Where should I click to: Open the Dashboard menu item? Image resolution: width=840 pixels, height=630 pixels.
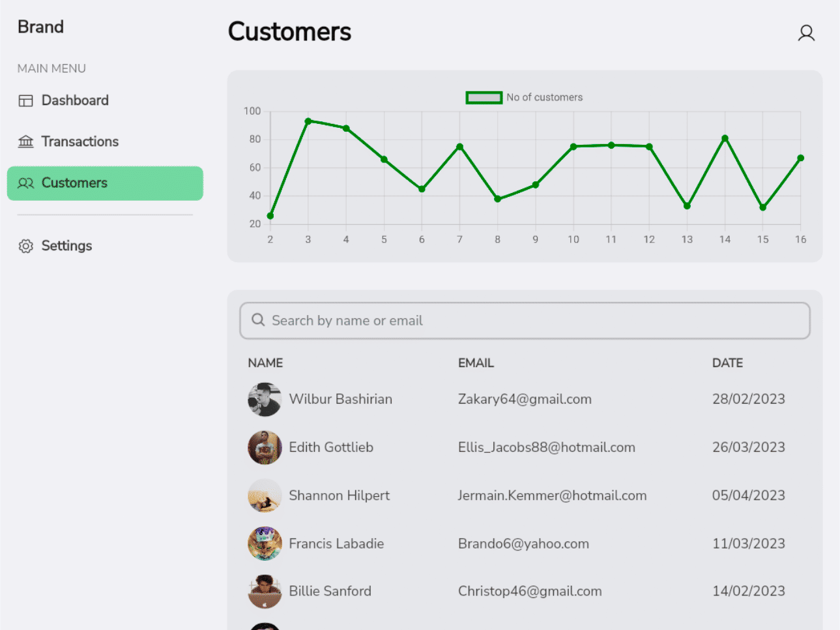(x=75, y=100)
